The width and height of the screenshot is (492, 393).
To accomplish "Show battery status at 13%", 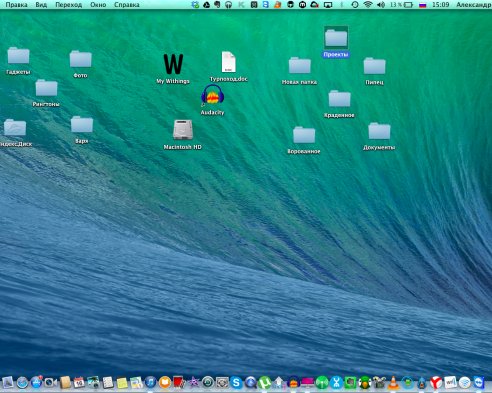I will (402, 5).
